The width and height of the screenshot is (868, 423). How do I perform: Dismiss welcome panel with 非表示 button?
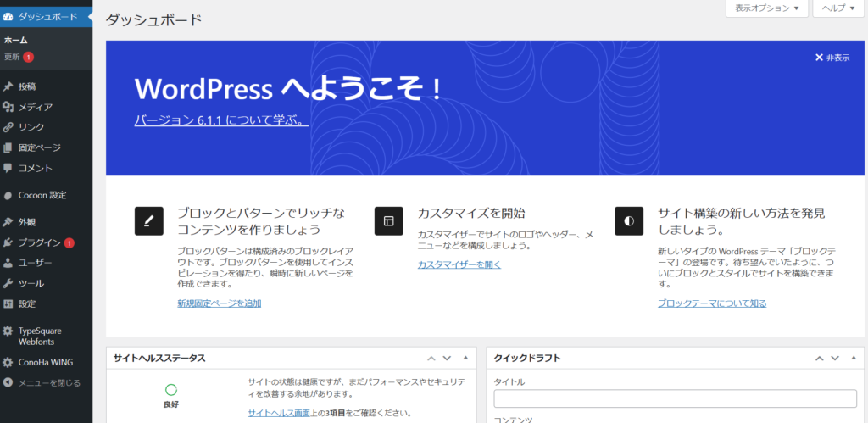tap(832, 58)
